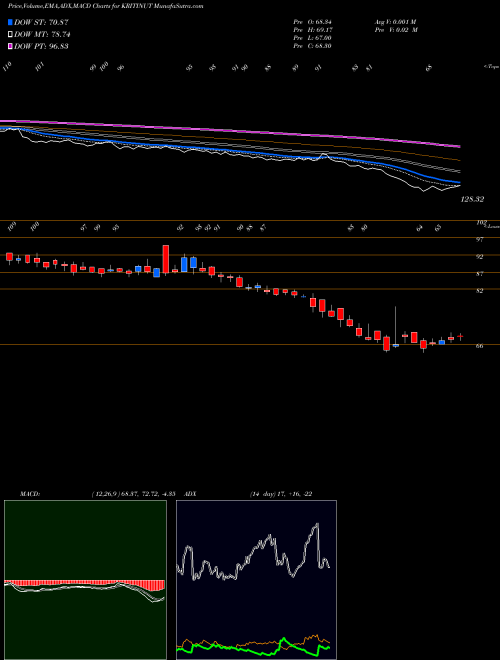Click the chart title for KRITINUT MunafaSutra.com
500x660 pixels.
click(x=106, y=7)
